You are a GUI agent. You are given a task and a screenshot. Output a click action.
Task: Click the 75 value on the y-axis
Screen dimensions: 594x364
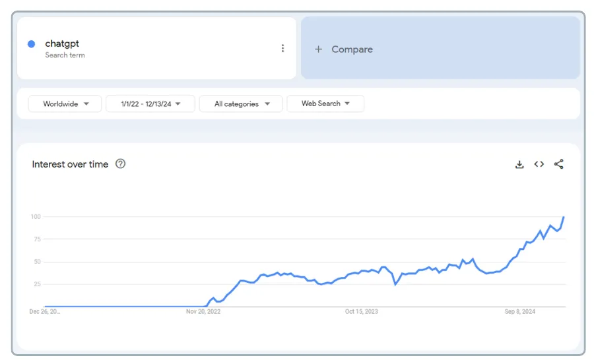click(36, 239)
